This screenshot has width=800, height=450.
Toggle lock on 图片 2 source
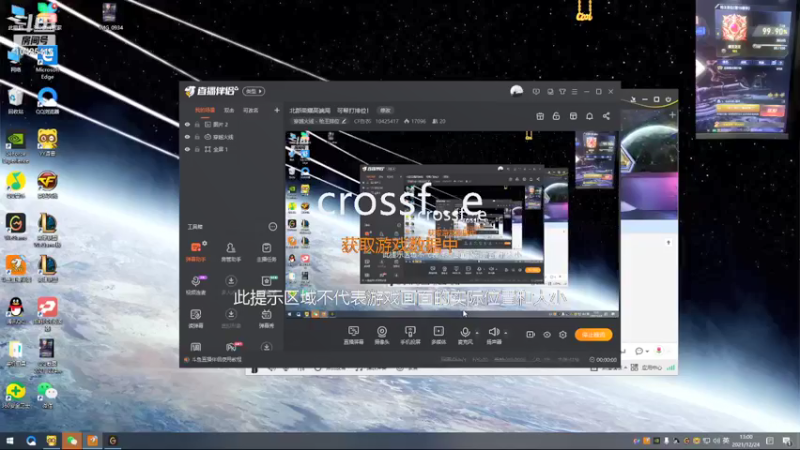tap(197, 124)
